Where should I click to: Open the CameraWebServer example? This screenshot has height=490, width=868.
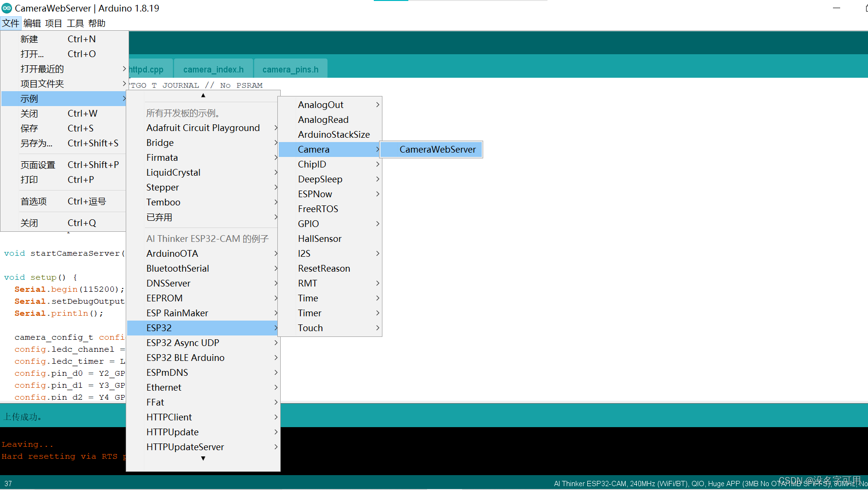(x=431, y=149)
